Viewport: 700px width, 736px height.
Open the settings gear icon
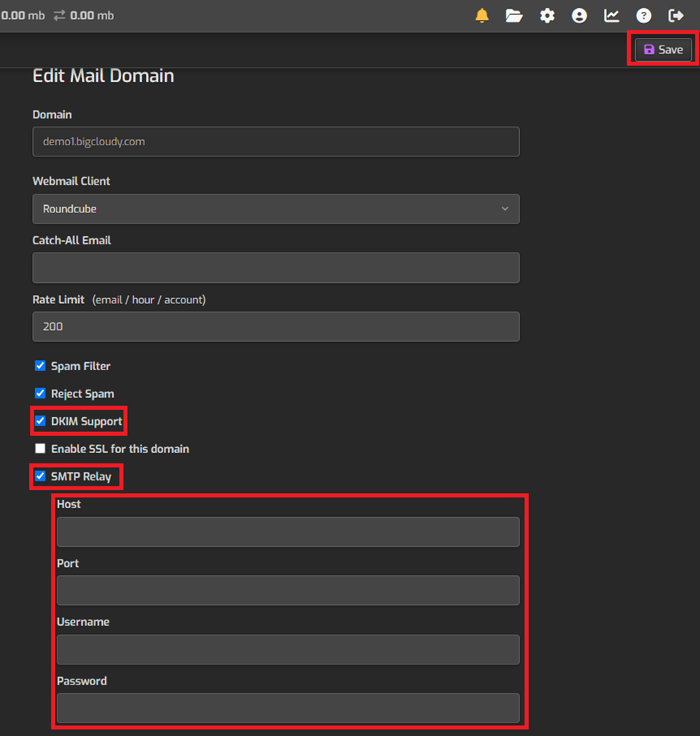[x=547, y=15]
